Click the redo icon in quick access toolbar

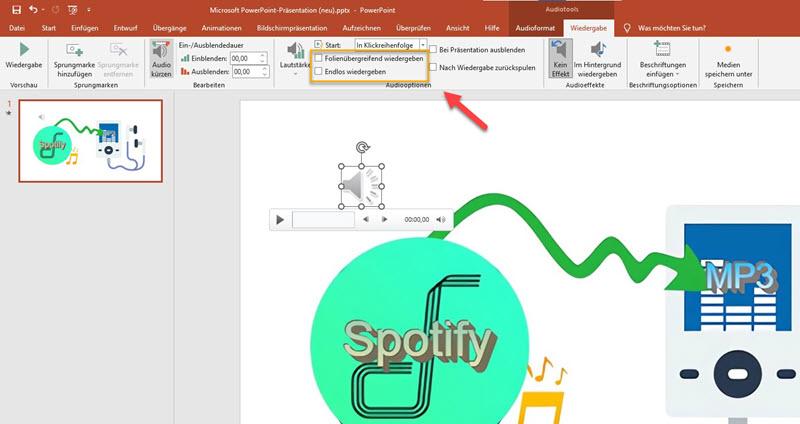(56, 10)
